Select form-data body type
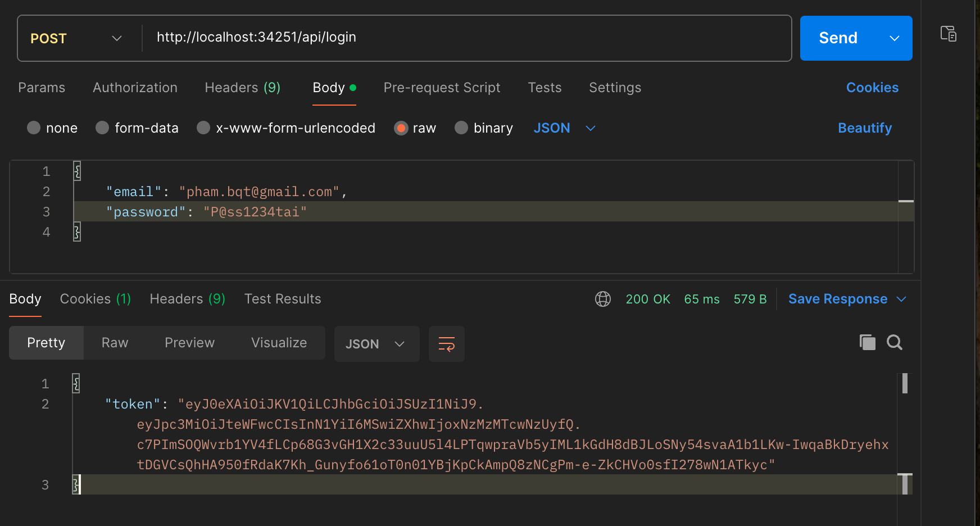This screenshot has height=526, width=980. point(102,128)
